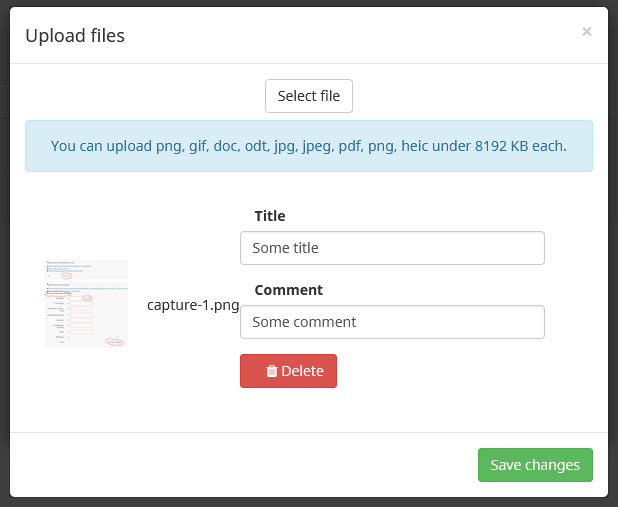
Task: Click the 'Some comment' placeholder text
Action: (304, 322)
